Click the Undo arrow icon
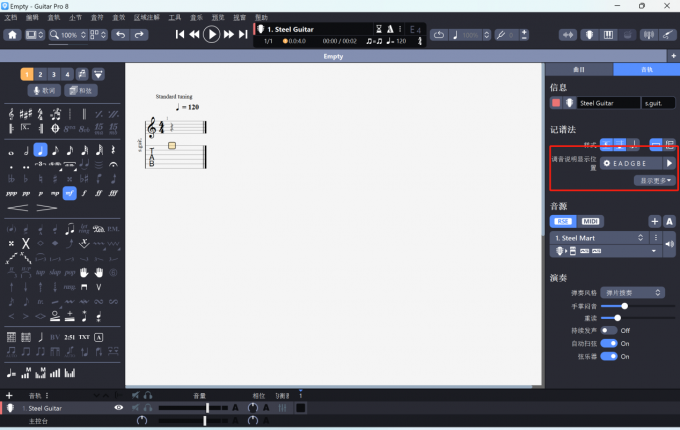680x430 pixels. (120, 35)
